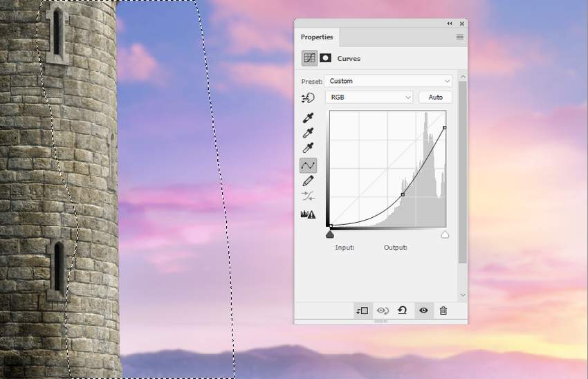Click the white point input slider
This screenshot has width=588, height=379.
[445, 234]
